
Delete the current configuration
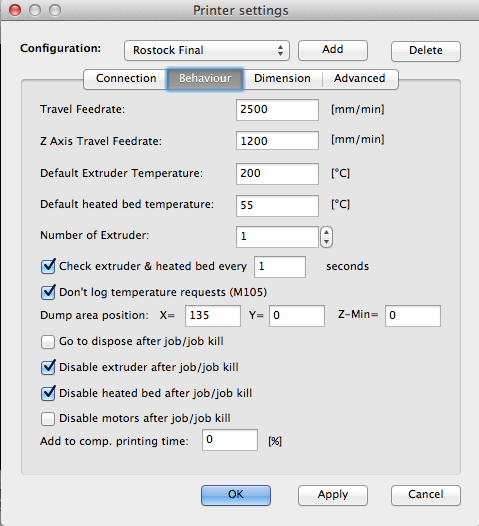pos(426,51)
